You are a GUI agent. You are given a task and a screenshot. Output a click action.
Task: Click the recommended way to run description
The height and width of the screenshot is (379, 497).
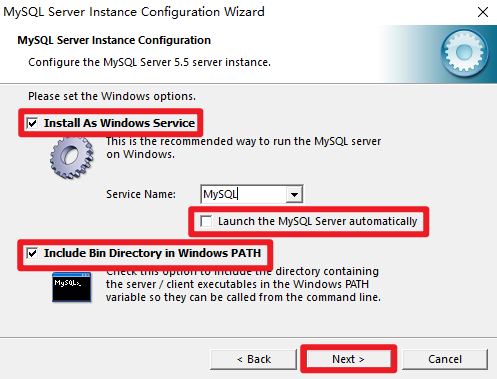pos(243,148)
